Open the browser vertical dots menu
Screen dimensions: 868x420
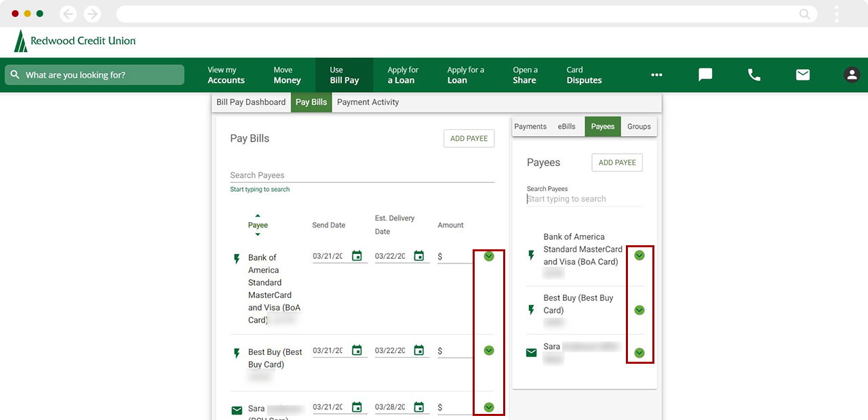pos(837,14)
